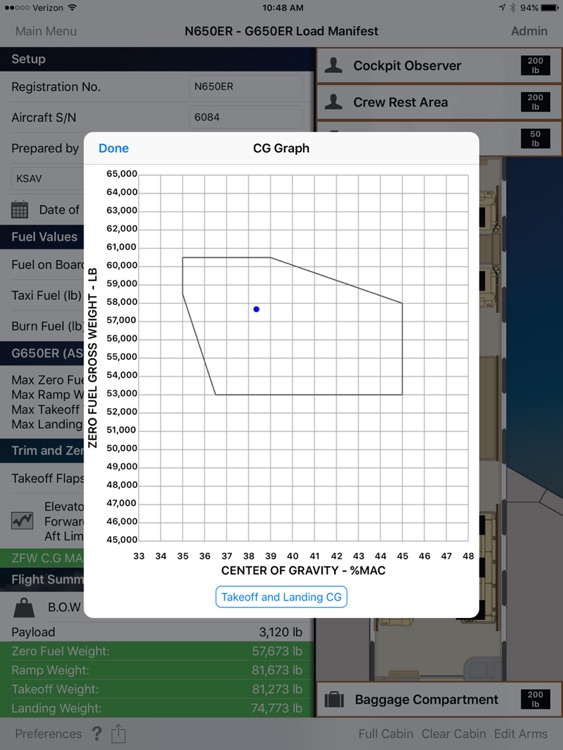563x750 pixels.
Task: Select Crew Rest Area person icon
Action: click(x=333, y=101)
